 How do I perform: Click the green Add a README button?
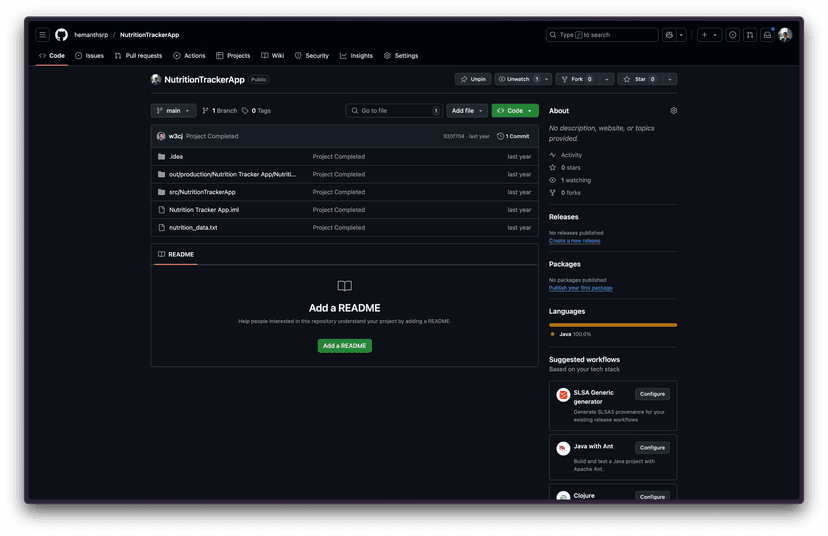click(x=344, y=346)
